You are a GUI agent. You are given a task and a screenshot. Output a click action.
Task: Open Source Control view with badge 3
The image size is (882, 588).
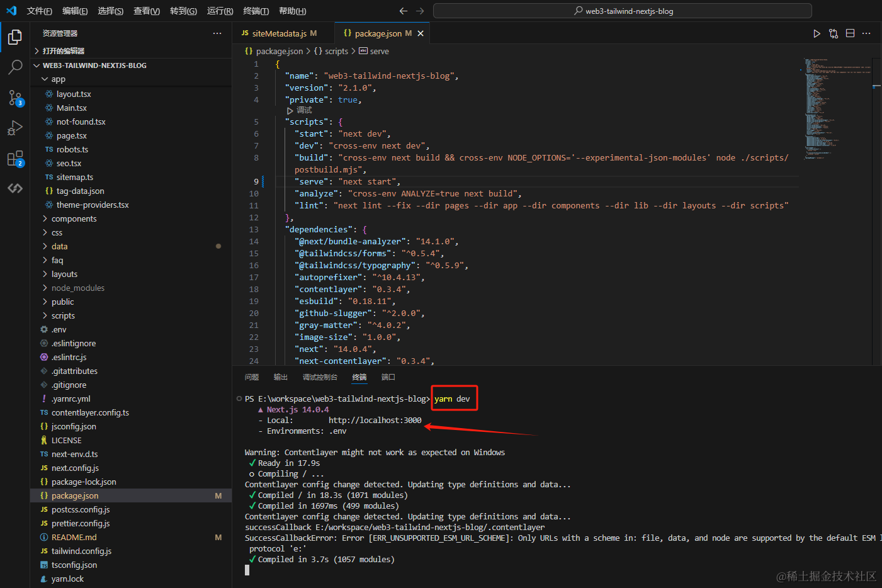(15, 98)
